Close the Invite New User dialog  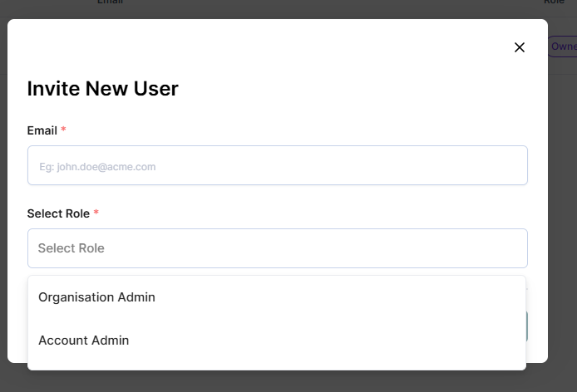click(x=520, y=47)
